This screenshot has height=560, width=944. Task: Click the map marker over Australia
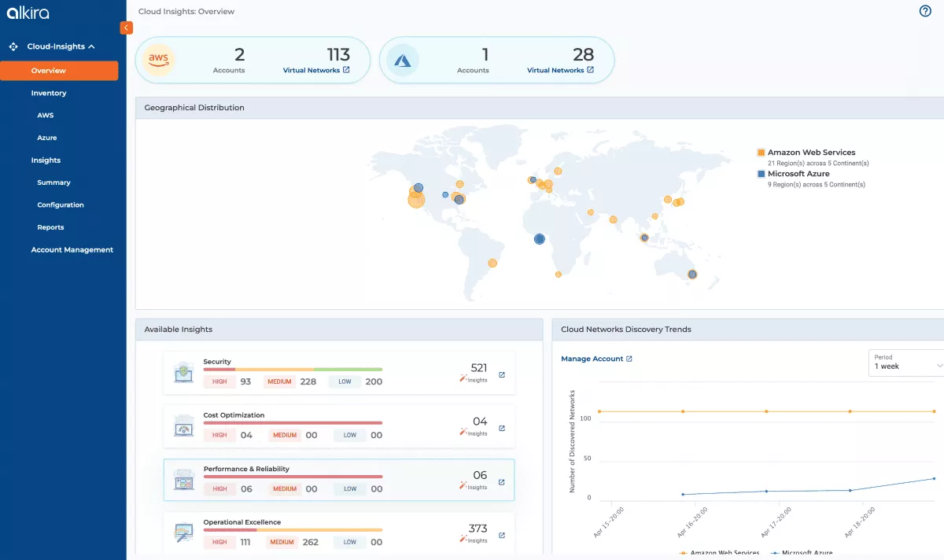tap(691, 274)
